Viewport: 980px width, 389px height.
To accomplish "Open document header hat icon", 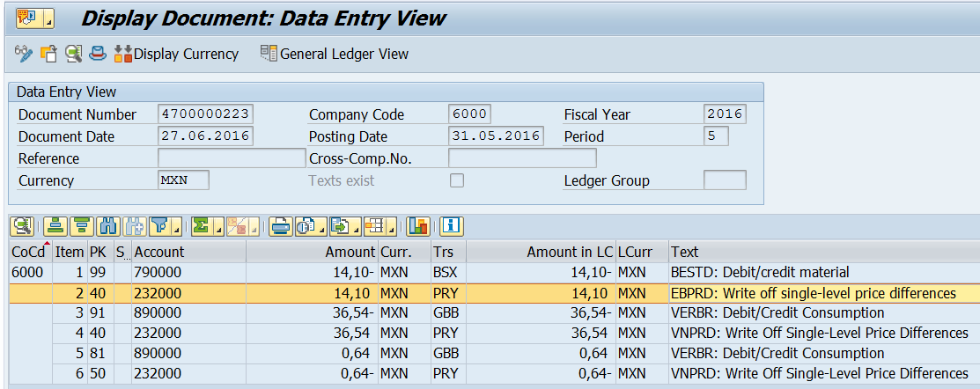I will coord(98,54).
